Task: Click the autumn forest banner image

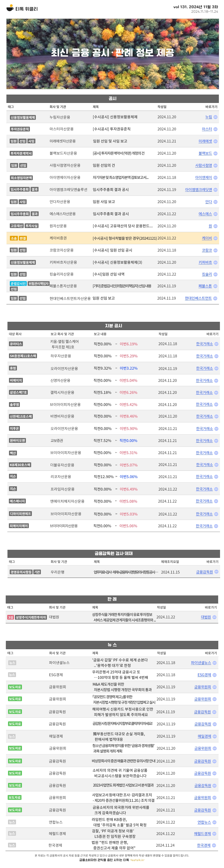Action: click(x=113, y=54)
